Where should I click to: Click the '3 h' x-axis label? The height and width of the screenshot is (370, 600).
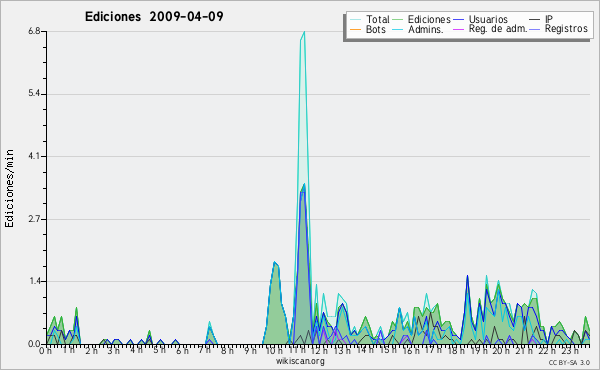tap(114, 350)
